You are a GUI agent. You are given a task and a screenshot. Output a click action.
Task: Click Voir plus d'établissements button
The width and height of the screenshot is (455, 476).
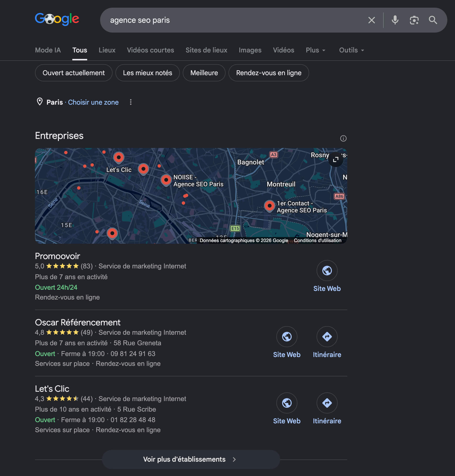(191, 459)
